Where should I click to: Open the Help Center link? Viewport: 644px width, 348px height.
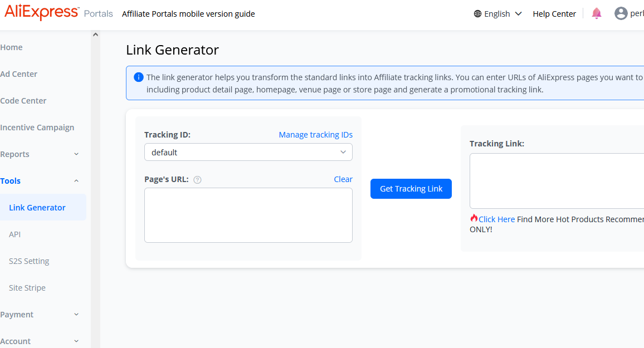click(554, 13)
